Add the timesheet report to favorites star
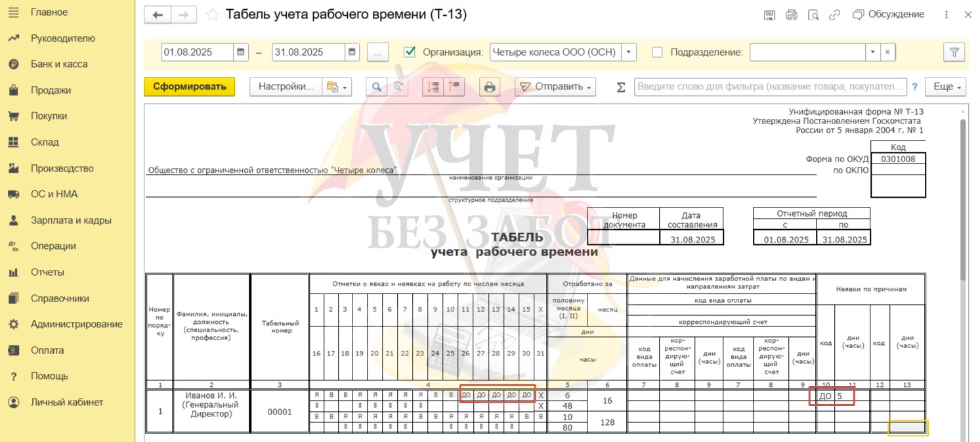Screen dimensions: 980x442 (x=213, y=15)
